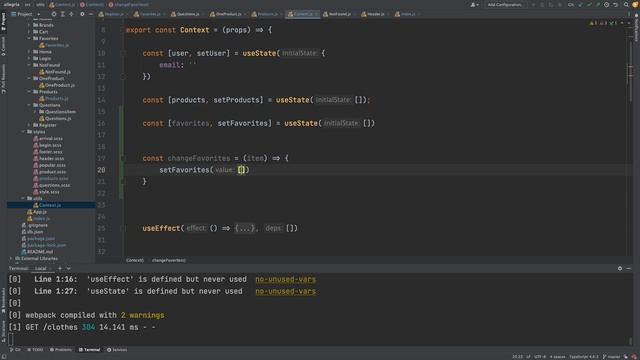Collapse all icon in Project panel
This screenshot has height=360, width=640.
tap(71, 14)
